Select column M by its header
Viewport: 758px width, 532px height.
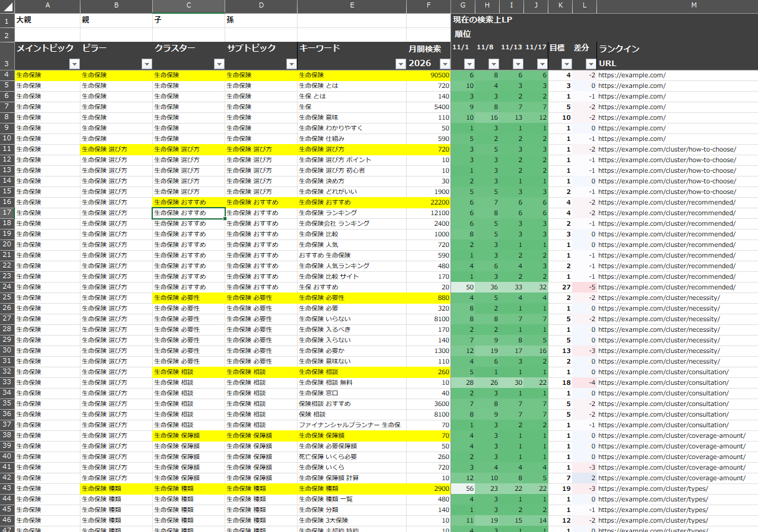click(x=677, y=6)
